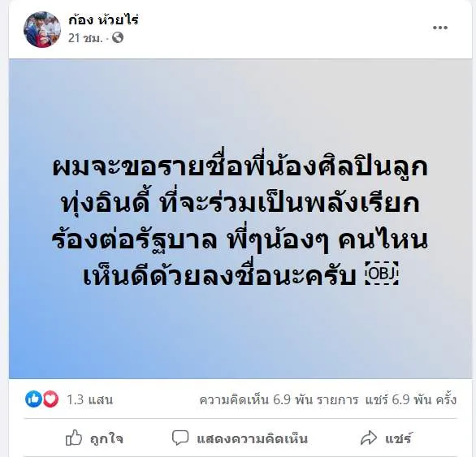
Task: Open แชร์ 6.9 พัน ครั้ง shares list
Action: point(411,400)
